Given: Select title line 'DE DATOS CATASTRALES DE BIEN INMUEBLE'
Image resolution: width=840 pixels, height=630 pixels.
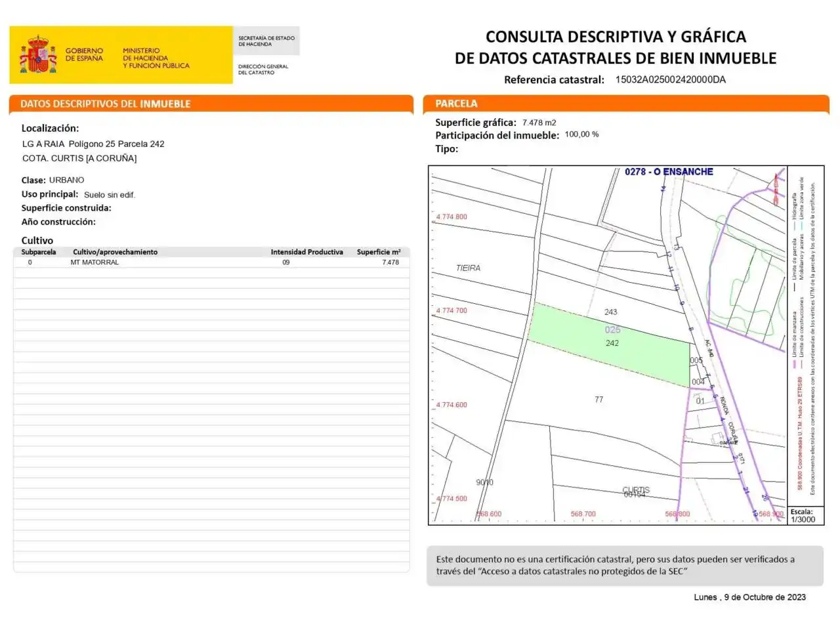Looking at the screenshot, I should (x=616, y=58).
